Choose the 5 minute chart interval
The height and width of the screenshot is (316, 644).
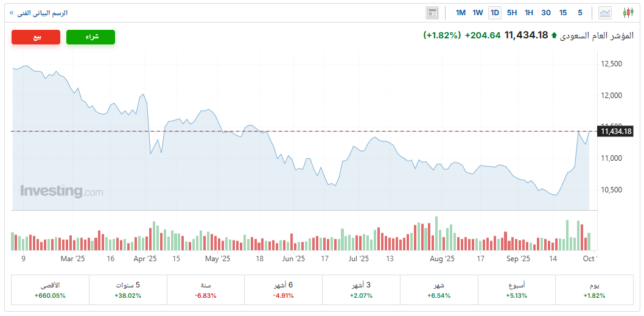[x=580, y=13]
